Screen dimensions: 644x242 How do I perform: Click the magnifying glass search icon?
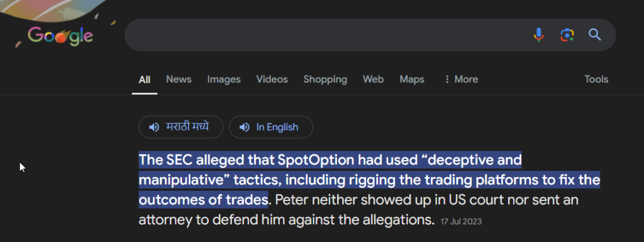[x=595, y=35]
